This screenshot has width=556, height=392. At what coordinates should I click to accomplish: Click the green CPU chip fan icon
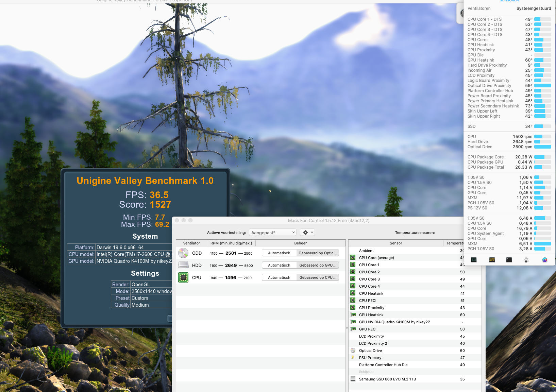[183, 277]
